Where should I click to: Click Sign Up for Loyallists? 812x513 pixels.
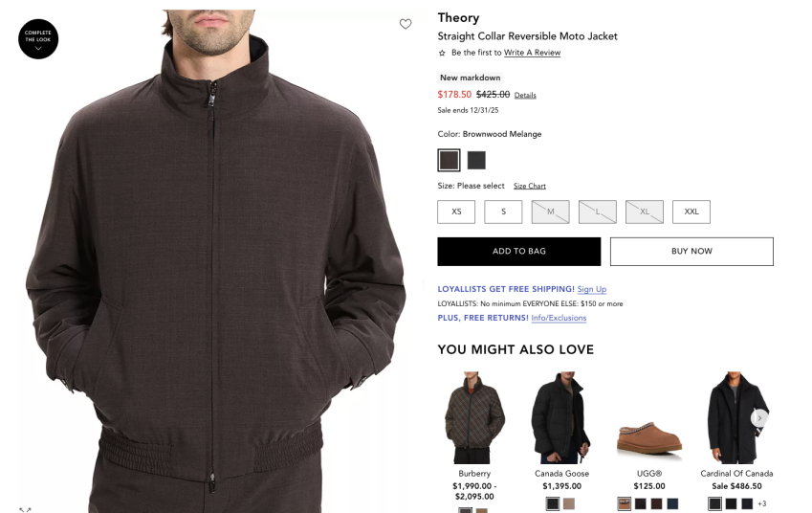(592, 289)
